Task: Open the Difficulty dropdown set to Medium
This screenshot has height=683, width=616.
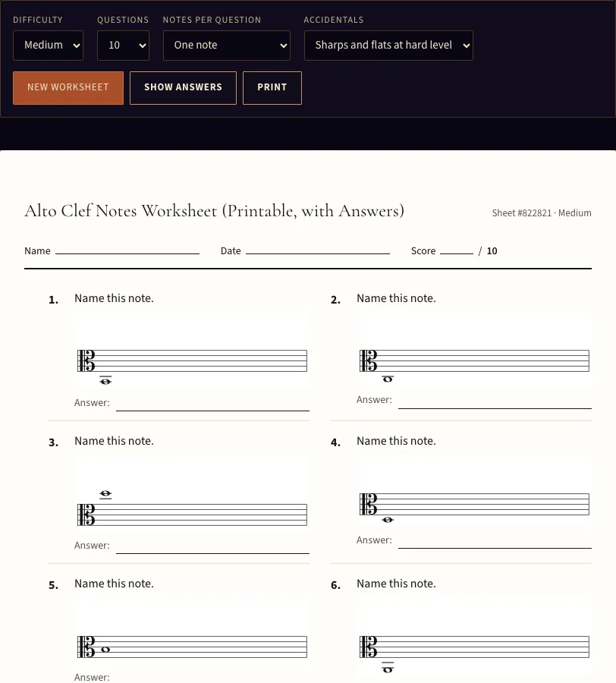Action: click(48, 46)
